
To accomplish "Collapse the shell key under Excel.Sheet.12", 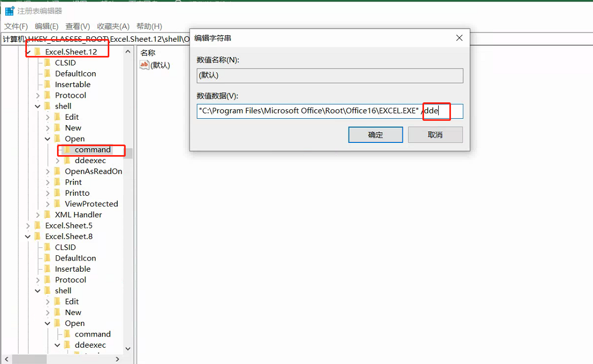I will tap(38, 107).
